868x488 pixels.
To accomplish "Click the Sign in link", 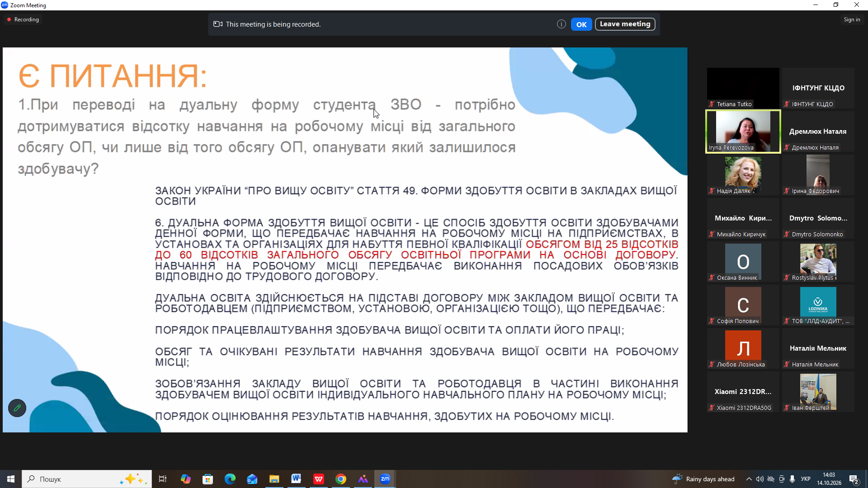I will click(x=852, y=19).
